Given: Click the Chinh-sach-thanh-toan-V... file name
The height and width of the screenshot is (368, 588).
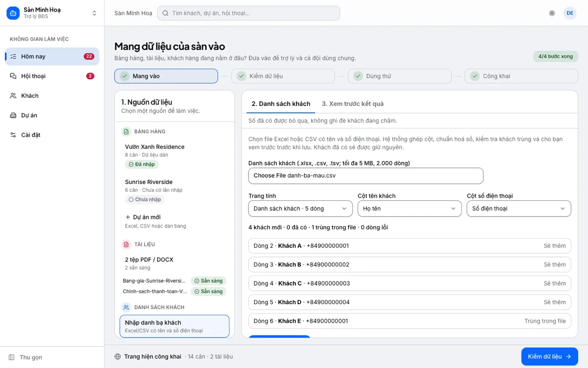Looking at the screenshot, I should (155, 291).
